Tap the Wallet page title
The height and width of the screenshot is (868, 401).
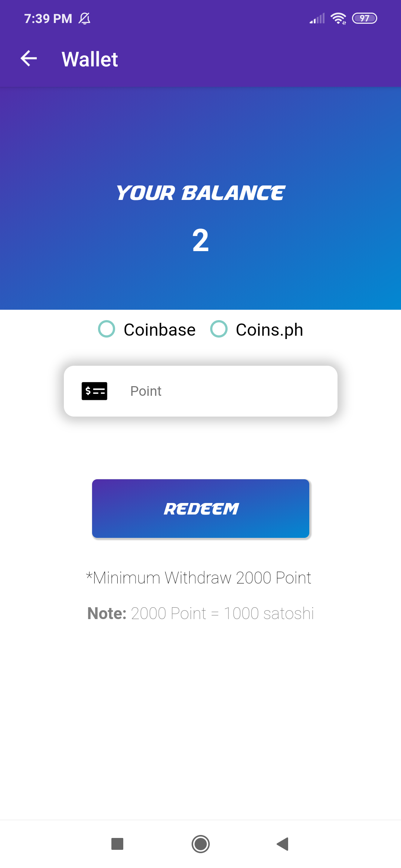point(90,59)
